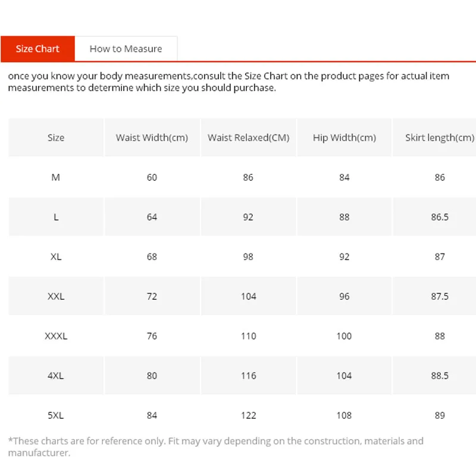Open the How to Measure tab
Viewport: 476px width, 476px height.
[126, 49]
